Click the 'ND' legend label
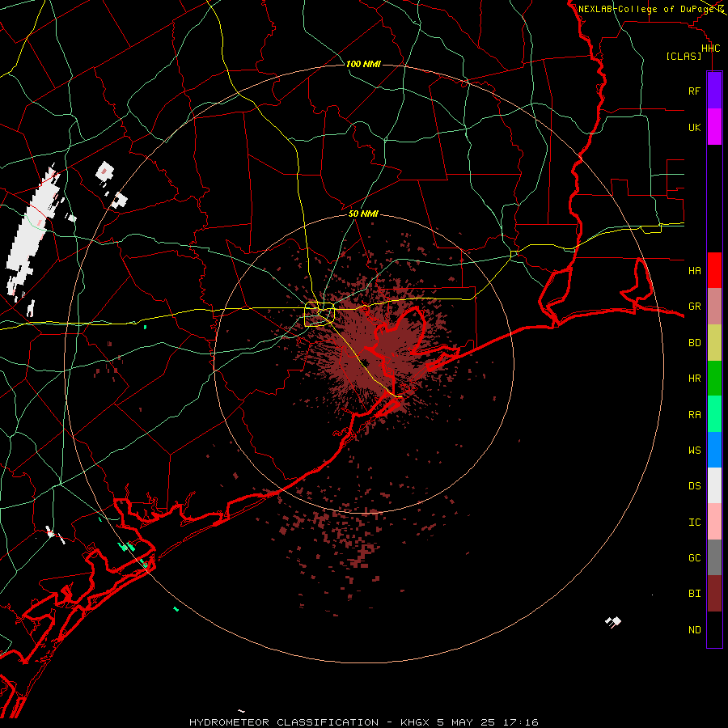 (x=694, y=630)
